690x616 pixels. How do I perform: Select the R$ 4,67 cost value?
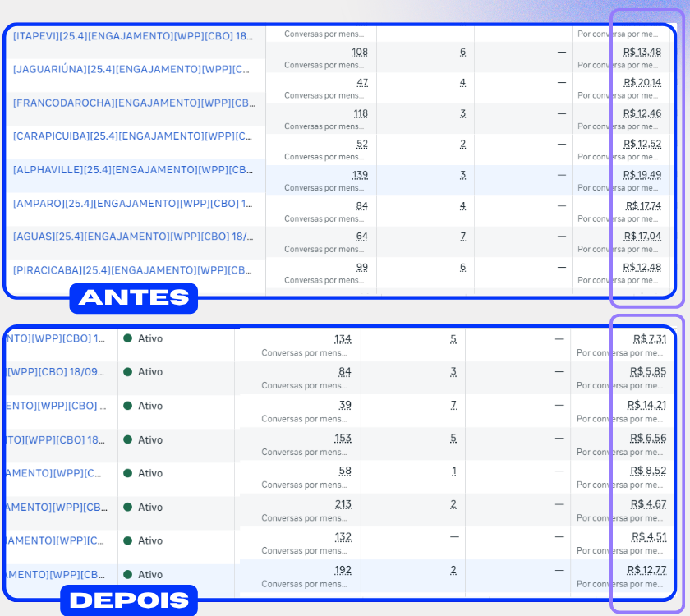pos(648,504)
